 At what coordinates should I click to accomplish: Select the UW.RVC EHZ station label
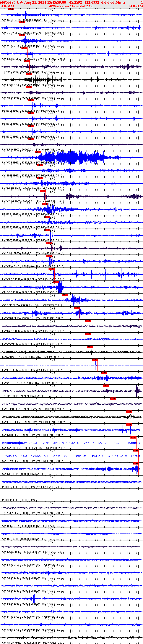tap(32, 240)
